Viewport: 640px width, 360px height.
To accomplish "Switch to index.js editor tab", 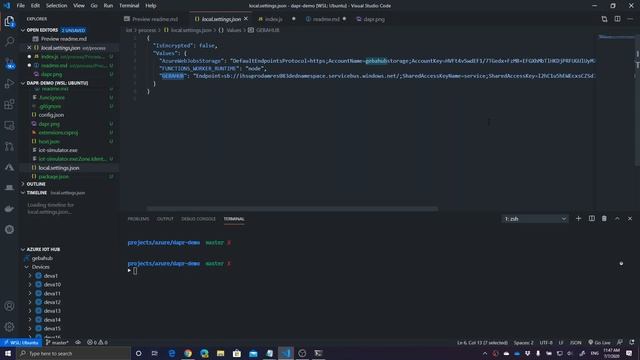I will click(x=273, y=19).
